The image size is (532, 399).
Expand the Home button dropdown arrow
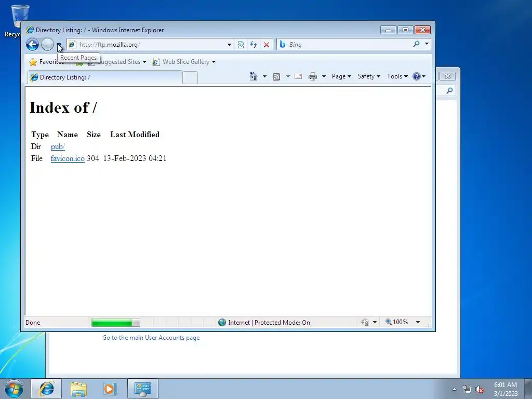(264, 76)
